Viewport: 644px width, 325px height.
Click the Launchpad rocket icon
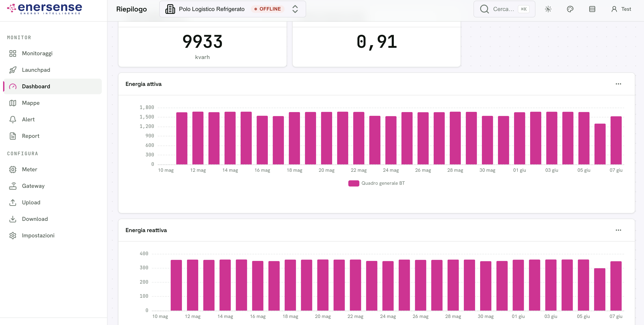13,70
